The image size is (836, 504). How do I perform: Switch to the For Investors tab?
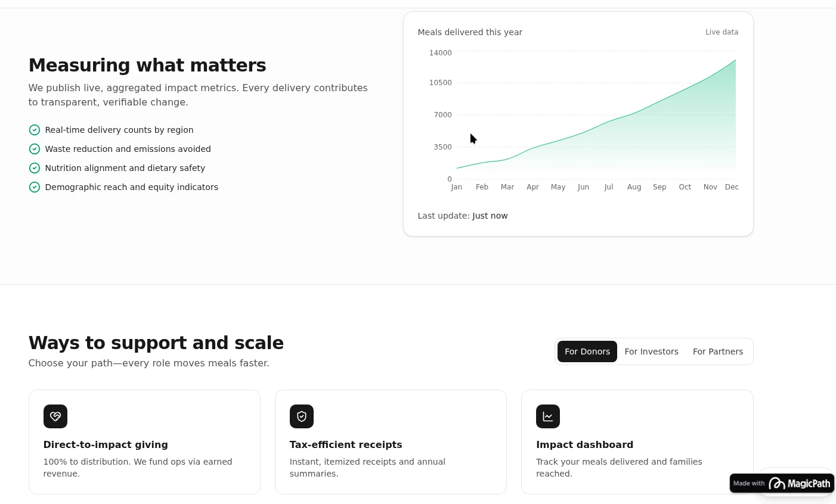click(651, 351)
